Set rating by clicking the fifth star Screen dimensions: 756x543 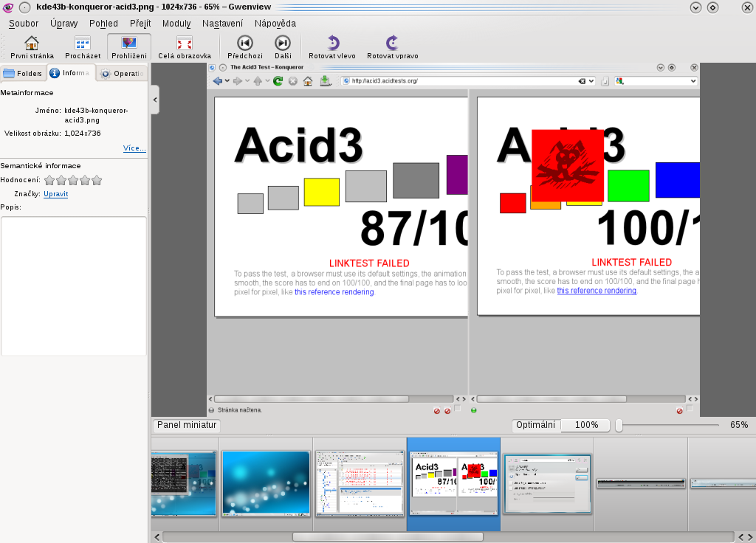point(97,180)
